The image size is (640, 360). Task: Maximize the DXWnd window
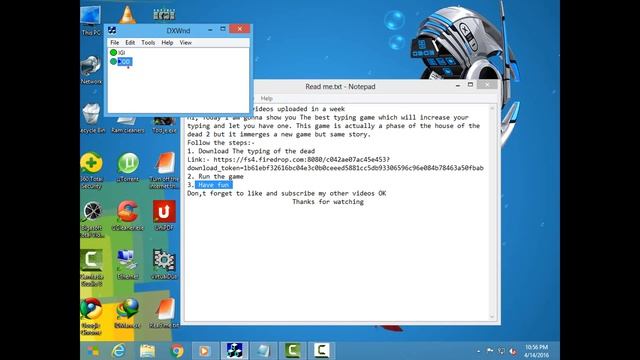(x=223, y=29)
